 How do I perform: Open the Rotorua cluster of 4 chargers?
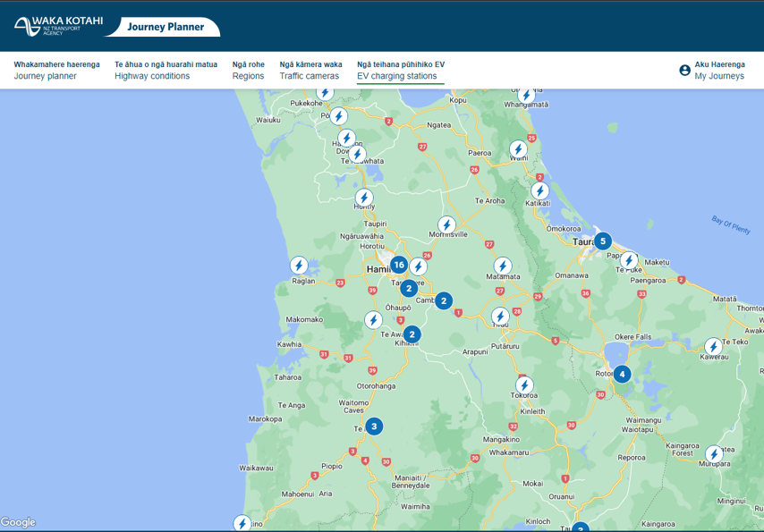click(x=622, y=374)
